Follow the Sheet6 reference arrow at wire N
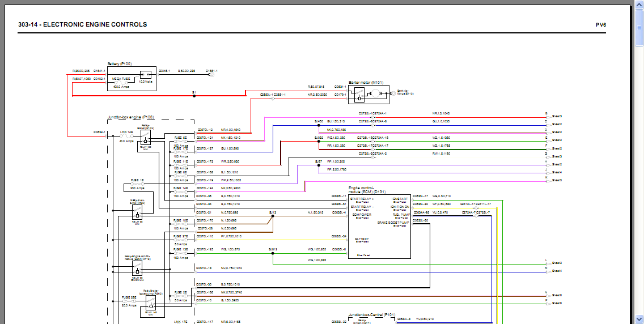Screen dimensions: 644x324 click(x=549, y=295)
